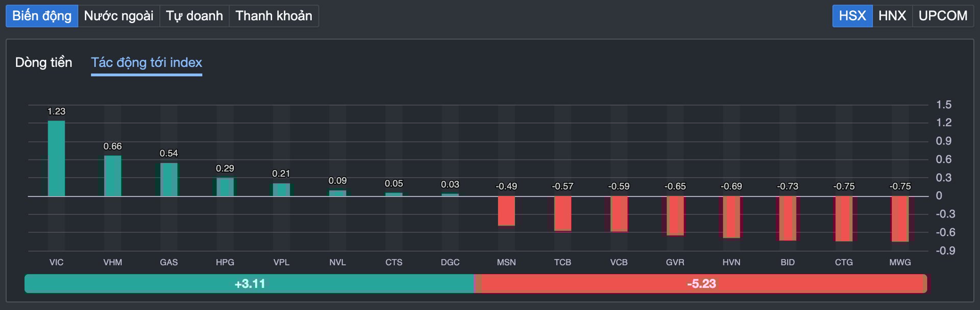
Task: Select the HSX exchange button
Action: coord(852,16)
